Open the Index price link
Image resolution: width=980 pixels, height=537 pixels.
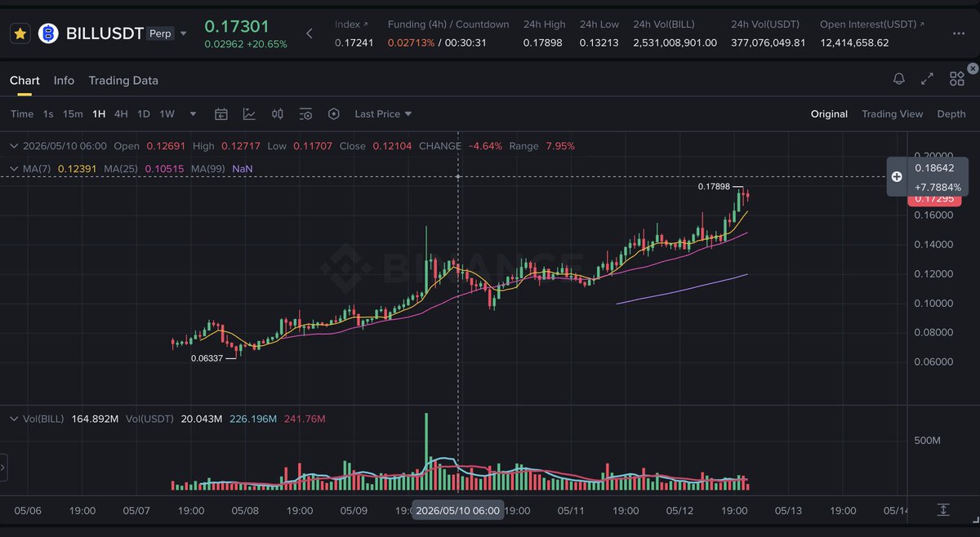tap(351, 24)
